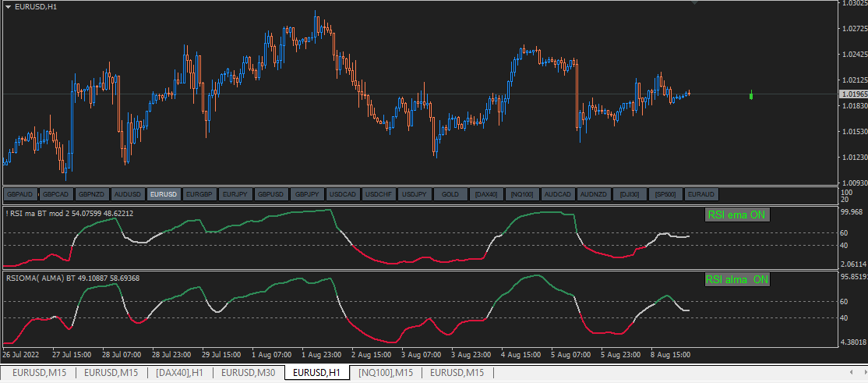868x383 pixels.
Task: Toggle the RSI ema ON button
Action: coord(737,215)
